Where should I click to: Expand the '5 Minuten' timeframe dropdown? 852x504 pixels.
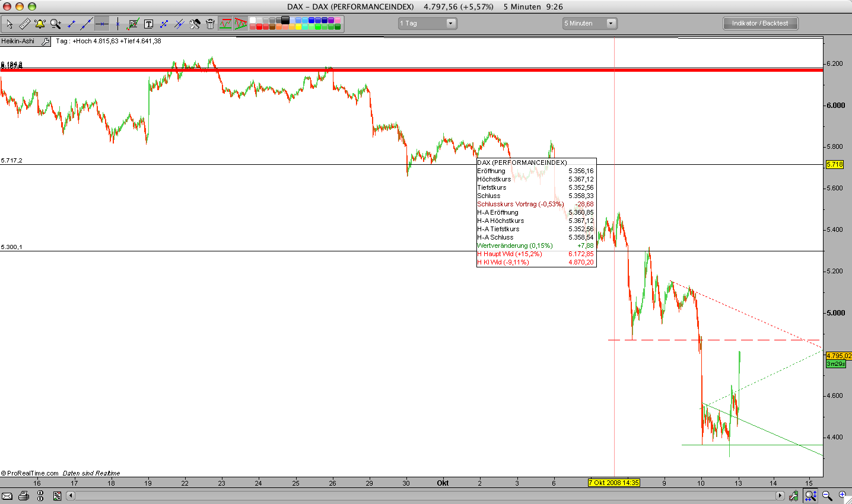point(590,23)
